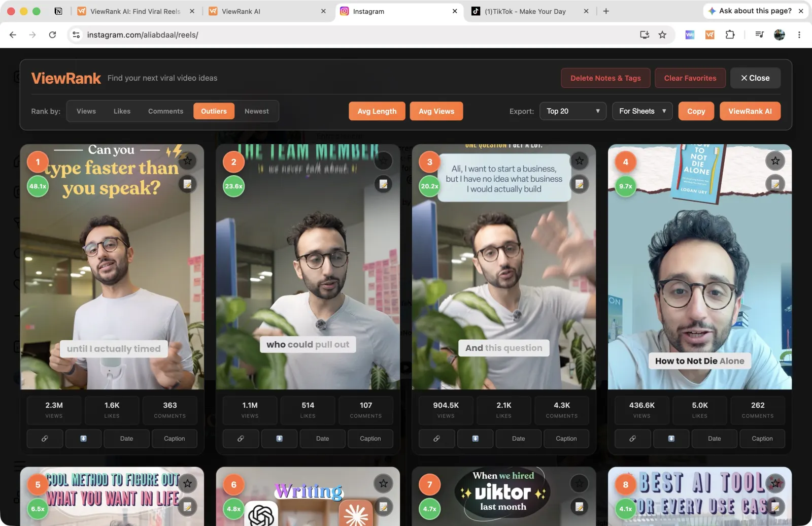Screen dimensions: 812x526
Task: Show date for the 2.3M views reel
Action: [126, 439]
